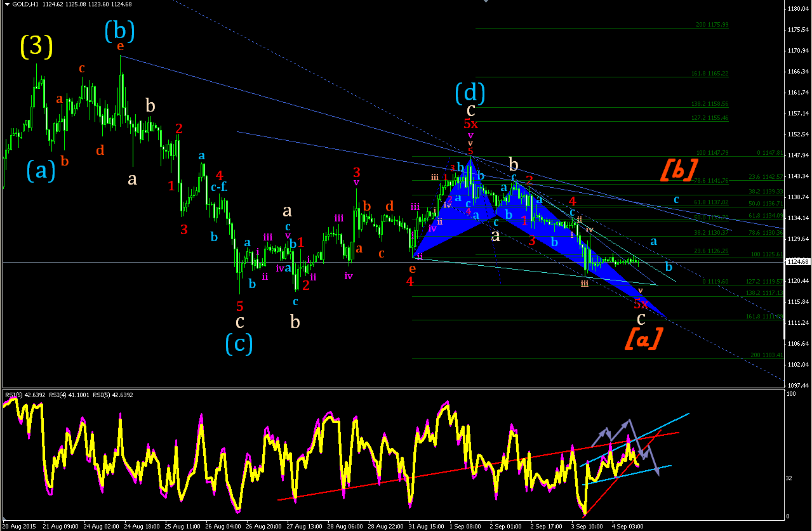
Task: Click the 200 1175.99 Fibonacci level label
Action: (712, 25)
